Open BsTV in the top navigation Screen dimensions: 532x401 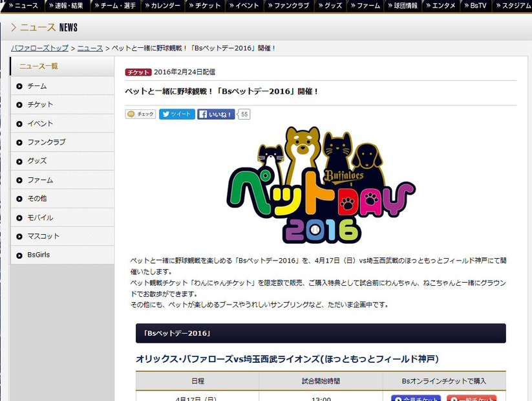click(x=476, y=5)
